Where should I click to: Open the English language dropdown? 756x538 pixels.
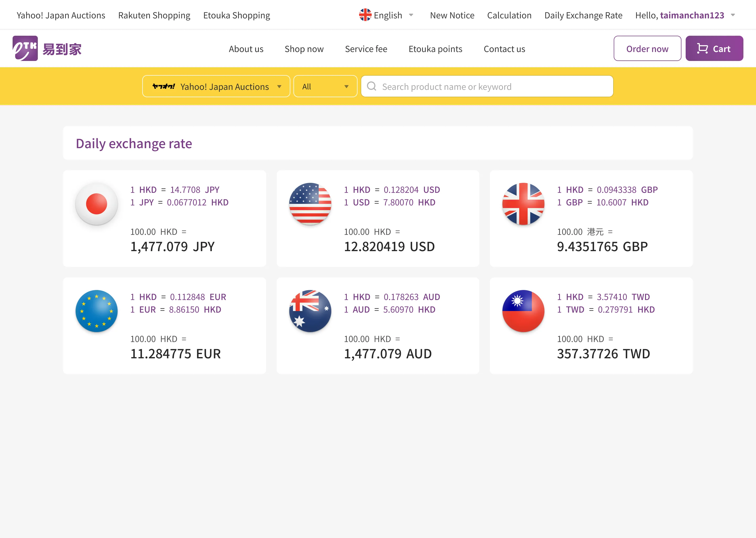[386, 15]
